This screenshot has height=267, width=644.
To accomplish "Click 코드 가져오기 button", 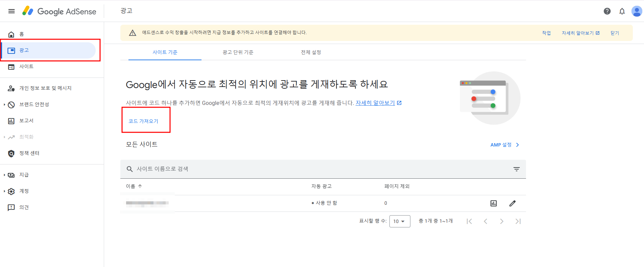I will (143, 121).
